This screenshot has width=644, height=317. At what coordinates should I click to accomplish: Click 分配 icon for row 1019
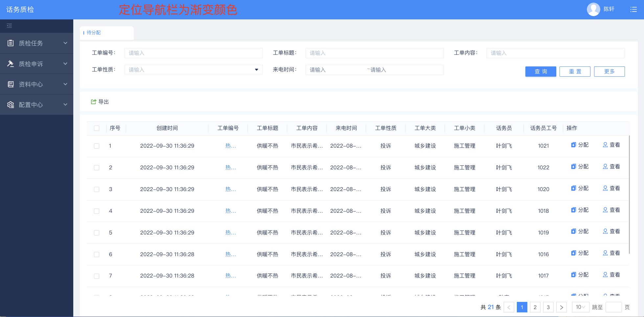[x=573, y=231]
